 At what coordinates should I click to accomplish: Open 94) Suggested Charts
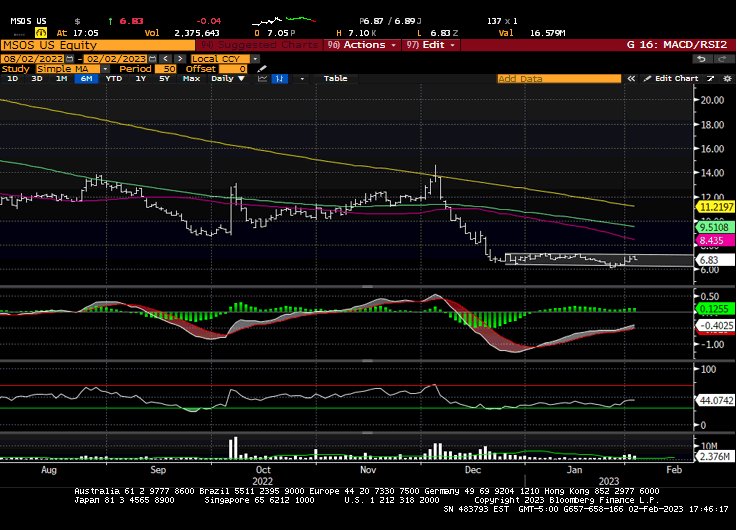(x=260, y=45)
